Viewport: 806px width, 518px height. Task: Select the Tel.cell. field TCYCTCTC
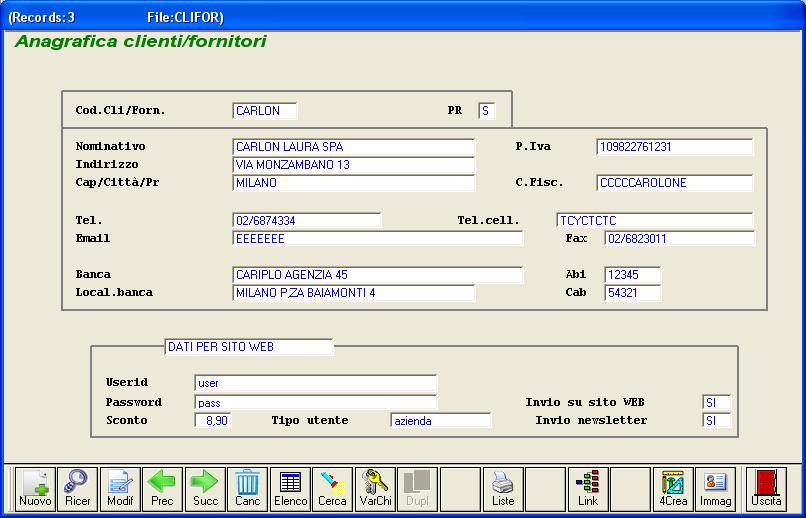point(655,221)
